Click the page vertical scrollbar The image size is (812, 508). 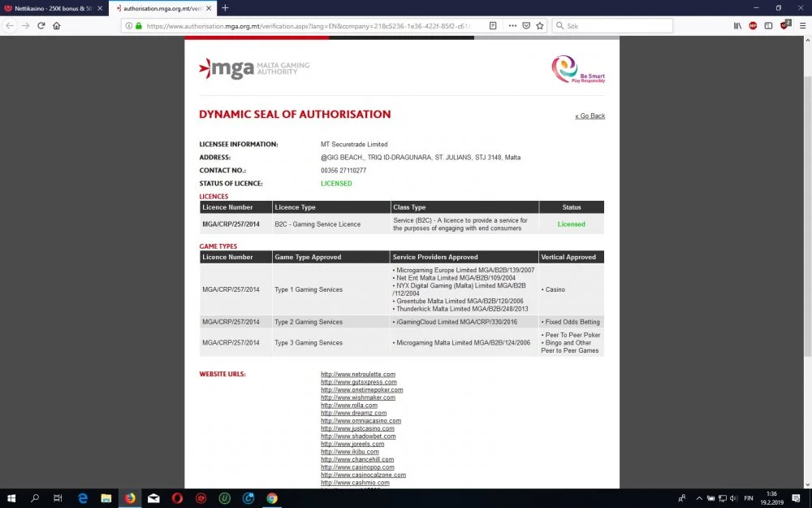807,216
